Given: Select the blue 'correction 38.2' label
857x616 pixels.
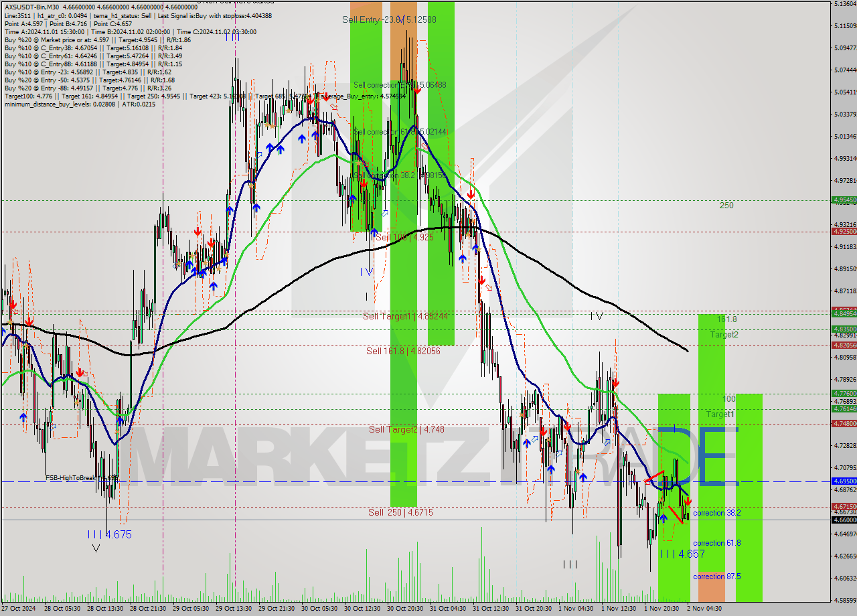Looking at the screenshot, I should point(716,513).
